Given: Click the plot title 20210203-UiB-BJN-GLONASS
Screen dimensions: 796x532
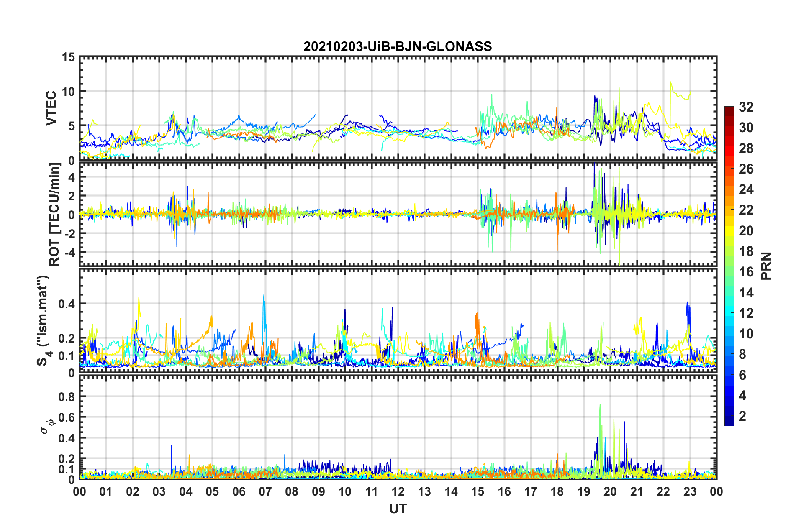Looking at the screenshot, I should click(398, 46).
